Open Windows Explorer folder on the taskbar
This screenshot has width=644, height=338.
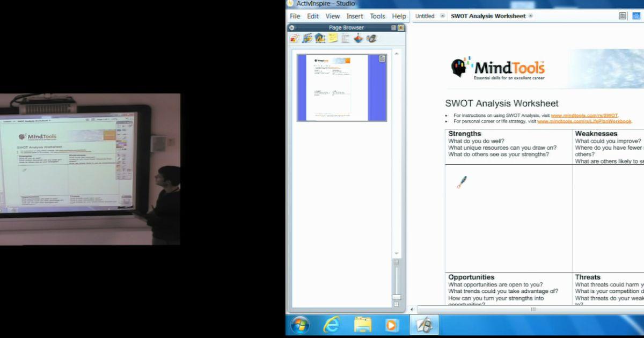pos(363,325)
